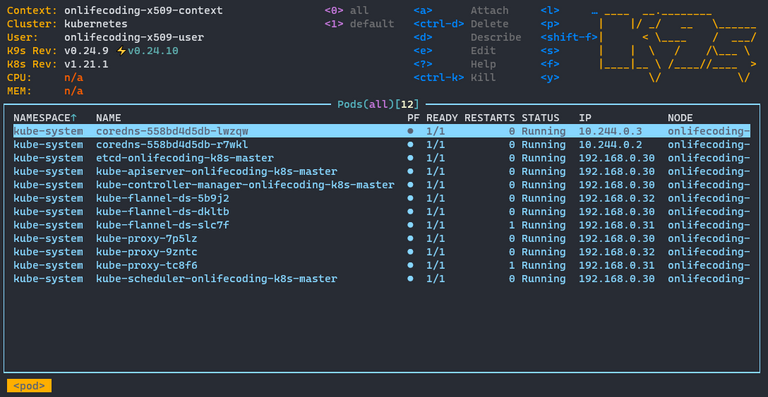This screenshot has height=397, width=768.
Task: Click the port-forward dot in kube-proxy-tc8f6 row
Action: (x=410, y=265)
